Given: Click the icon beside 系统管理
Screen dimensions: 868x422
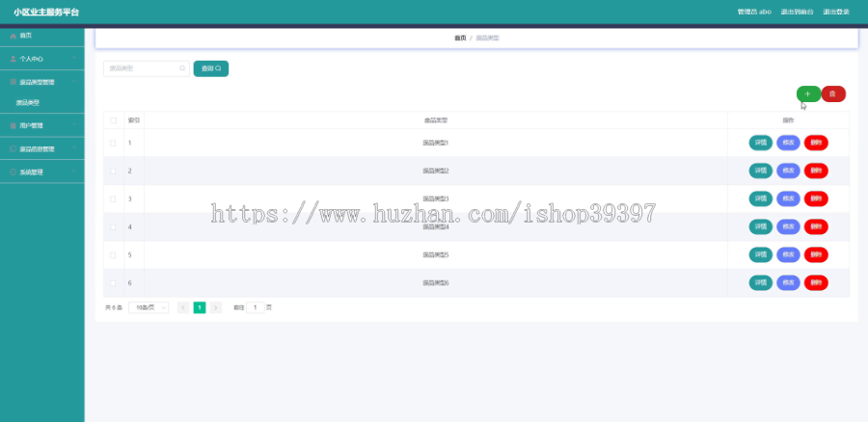Looking at the screenshot, I should pos(14,172).
